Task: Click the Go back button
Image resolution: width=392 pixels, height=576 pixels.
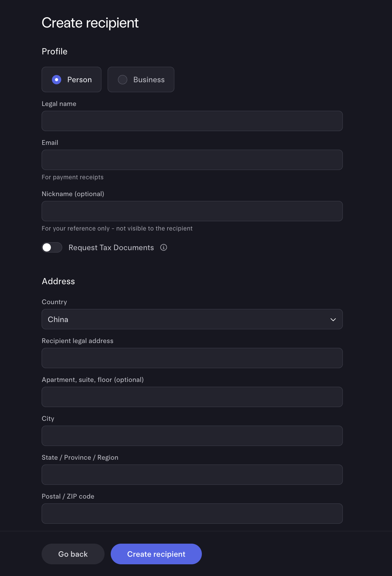Action: 73,554
